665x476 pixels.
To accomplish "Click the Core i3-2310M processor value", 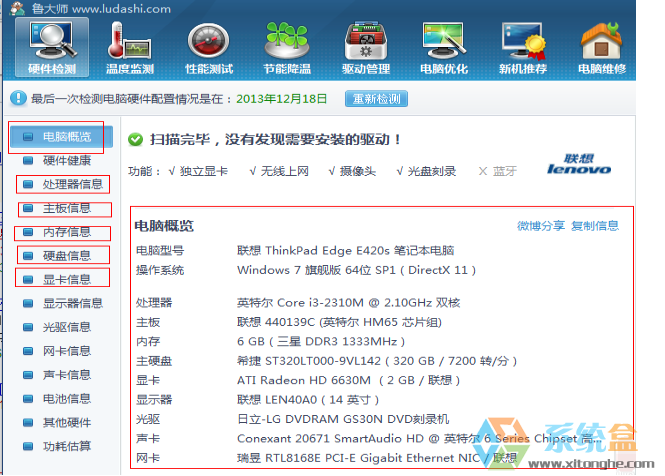I will coord(348,302).
